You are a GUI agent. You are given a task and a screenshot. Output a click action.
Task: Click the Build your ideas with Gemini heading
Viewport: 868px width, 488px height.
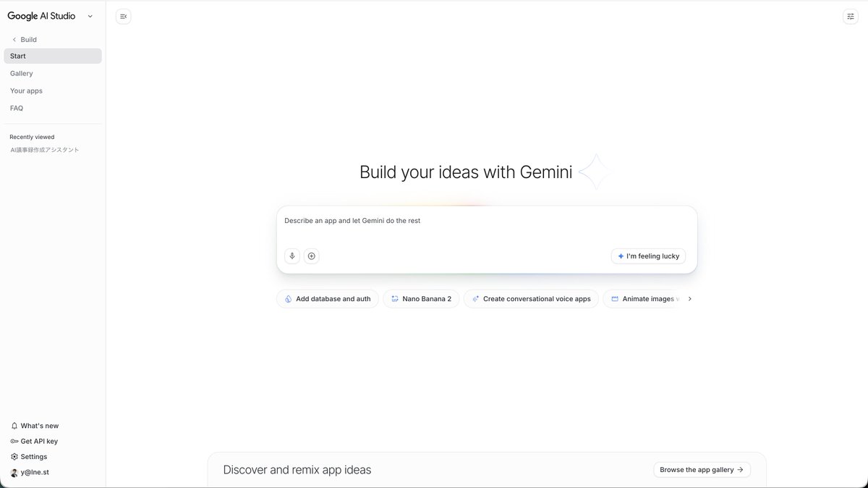(x=466, y=172)
